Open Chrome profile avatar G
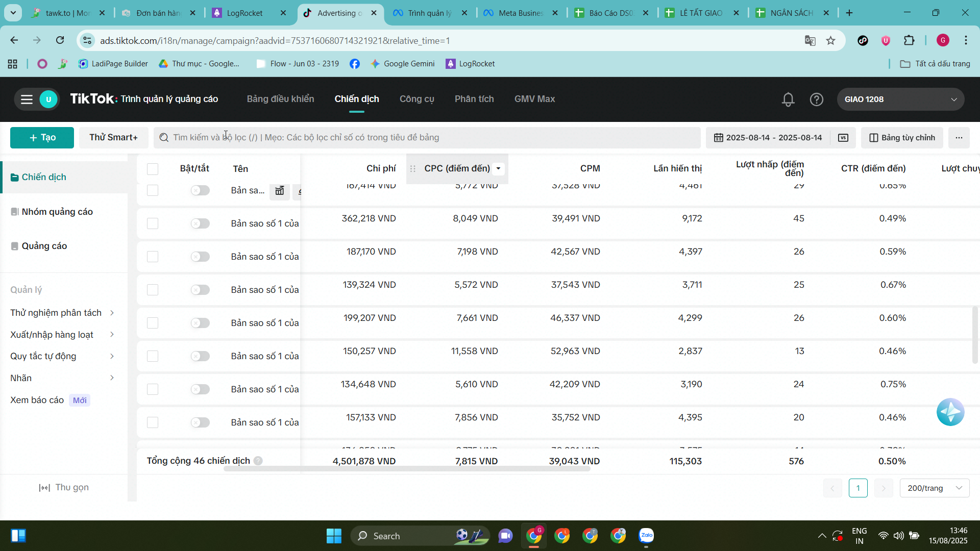Image resolution: width=980 pixels, height=551 pixels. (x=943, y=40)
